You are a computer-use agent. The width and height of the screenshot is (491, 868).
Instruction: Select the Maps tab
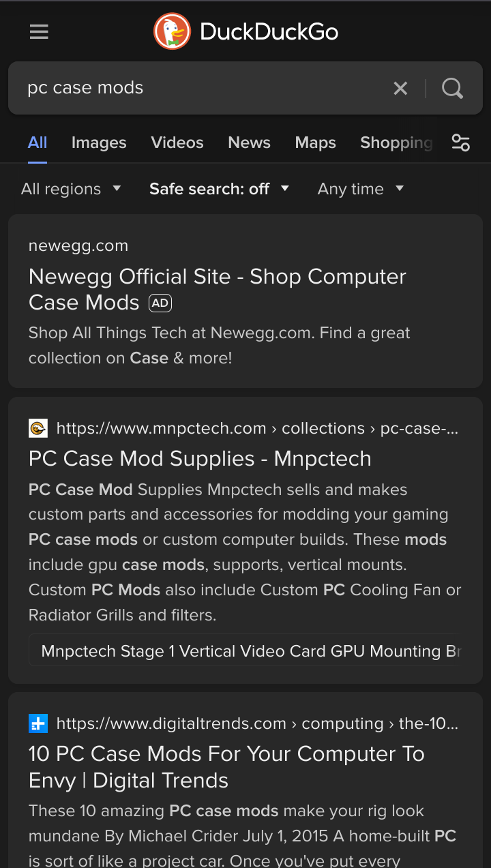pos(315,143)
